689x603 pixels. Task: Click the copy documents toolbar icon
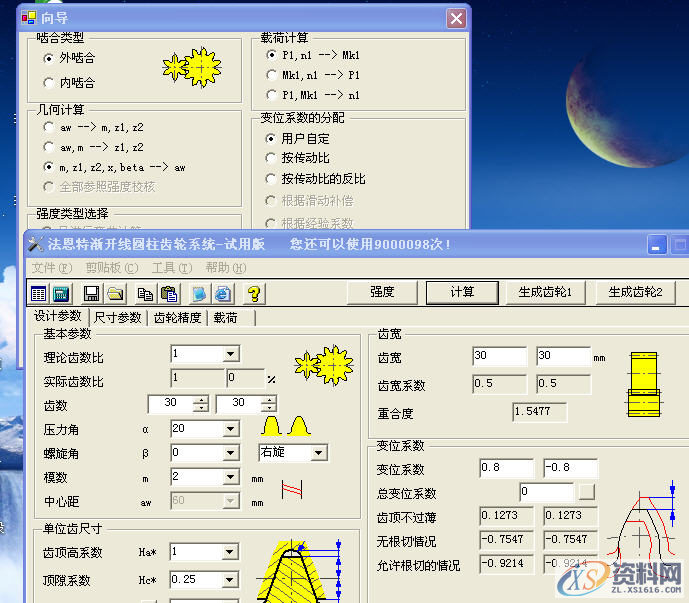pos(145,294)
